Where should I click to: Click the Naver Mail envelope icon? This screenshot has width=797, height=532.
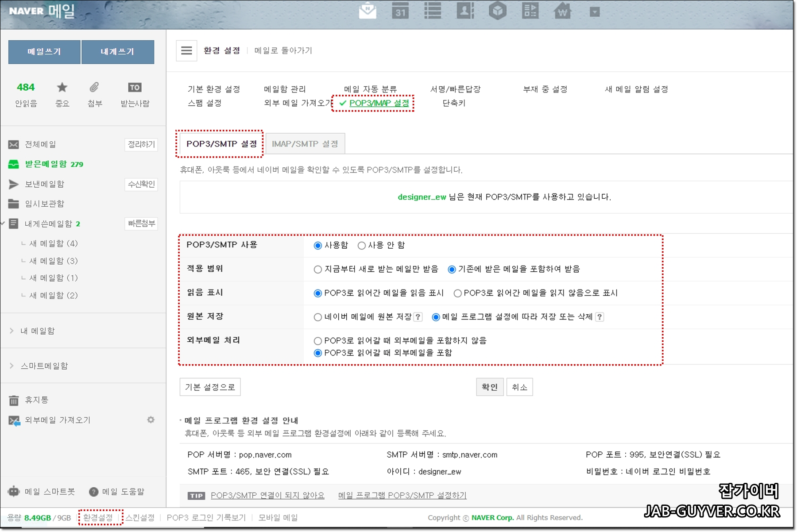[368, 11]
